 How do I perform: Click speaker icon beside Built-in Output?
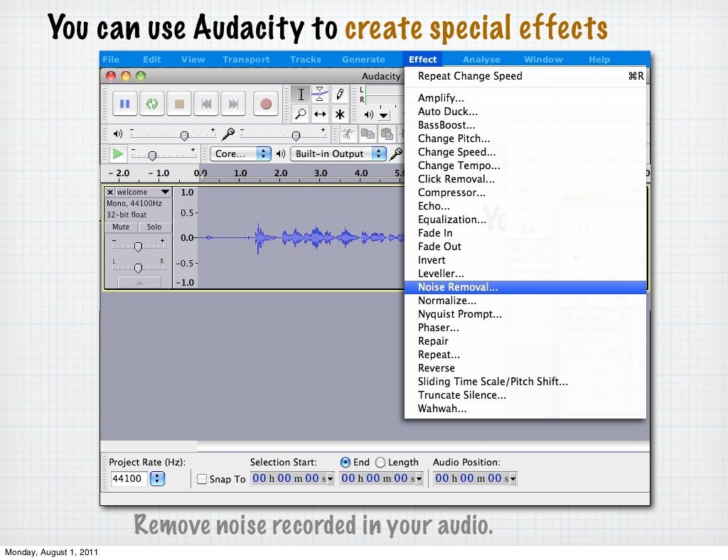(x=280, y=154)
